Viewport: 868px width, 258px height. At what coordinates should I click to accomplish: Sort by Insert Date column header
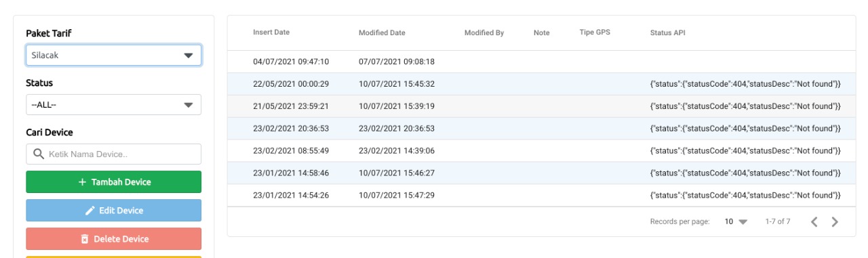271,33
